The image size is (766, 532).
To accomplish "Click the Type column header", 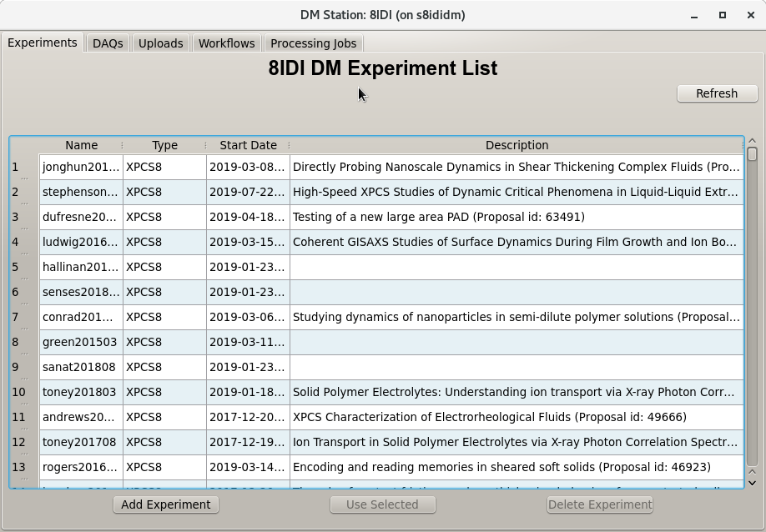I will (x=164, y=145).
